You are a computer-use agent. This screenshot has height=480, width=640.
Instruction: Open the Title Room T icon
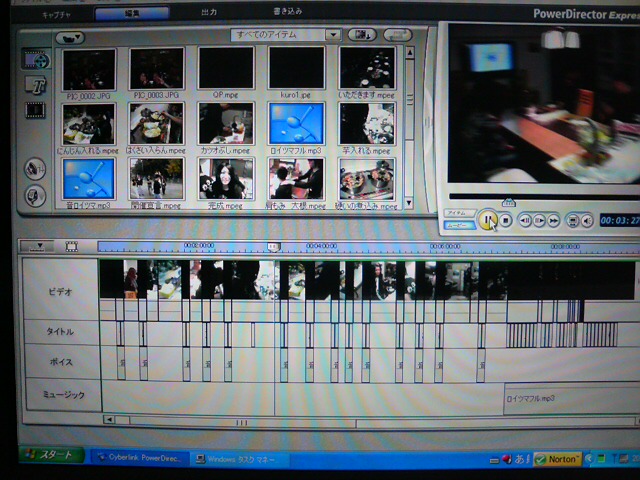click(x=36, y=85)
